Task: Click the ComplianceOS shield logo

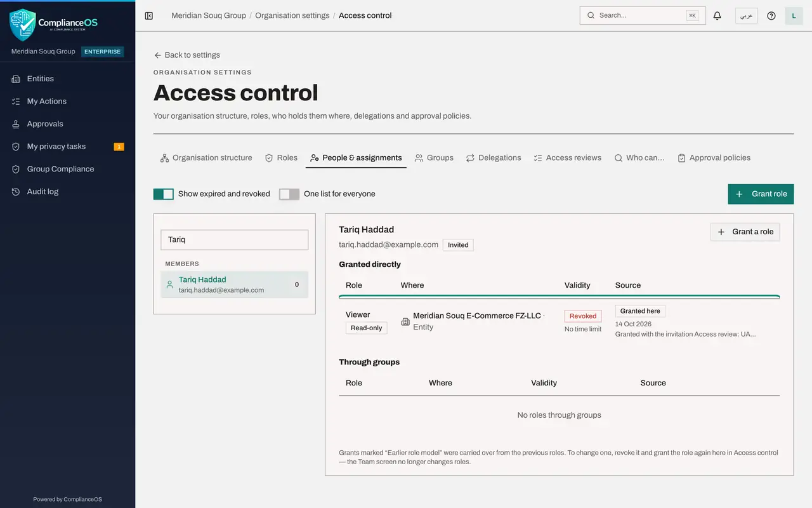Action: point(23,25)
